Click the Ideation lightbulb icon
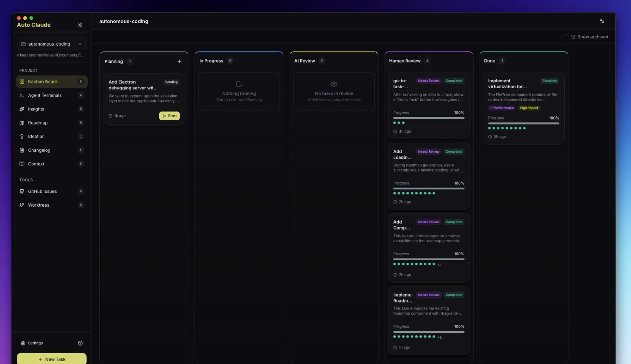 coord(22,137)
